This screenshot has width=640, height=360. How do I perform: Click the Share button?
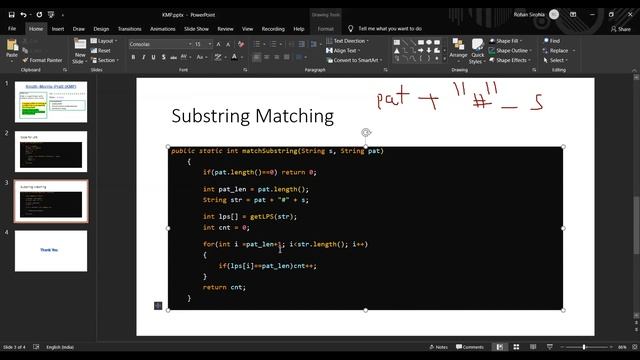point(620,29)
